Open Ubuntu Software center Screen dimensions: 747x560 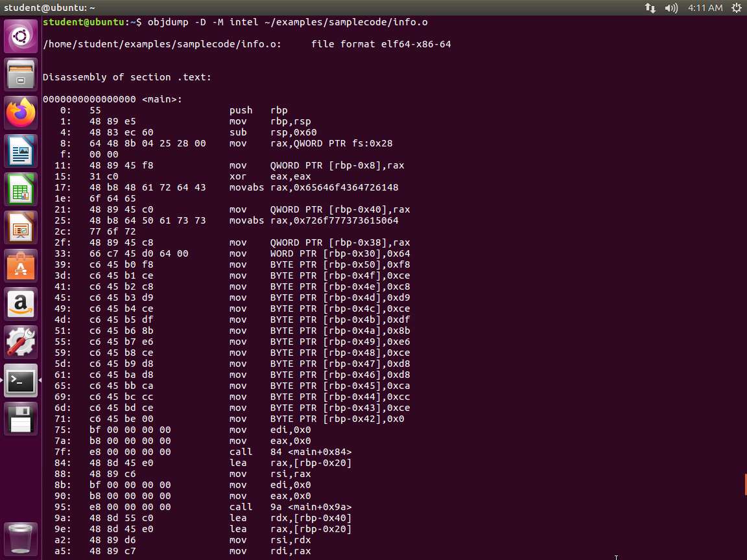click(x=21, y=266)
